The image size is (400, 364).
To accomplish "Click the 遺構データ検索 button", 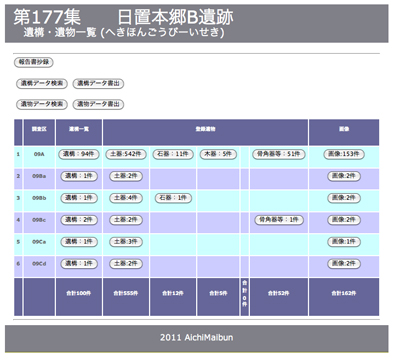I will [x=42, y=83].
